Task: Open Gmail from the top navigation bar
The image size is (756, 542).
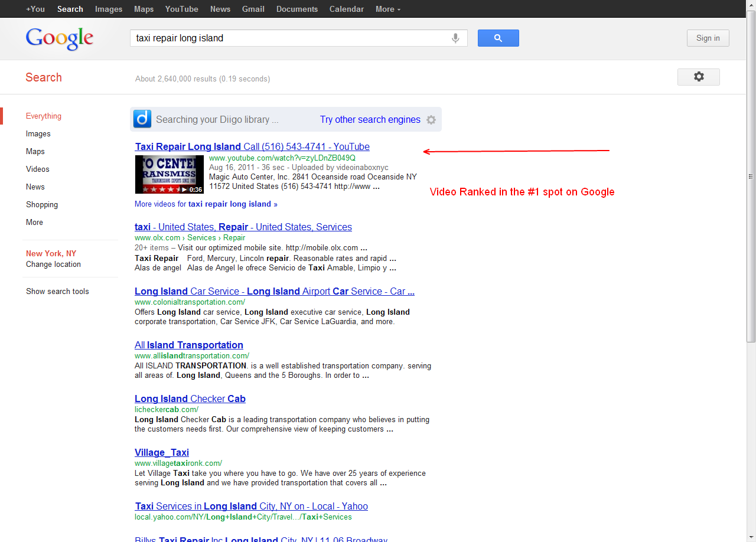Action: [x=254, y=9]
